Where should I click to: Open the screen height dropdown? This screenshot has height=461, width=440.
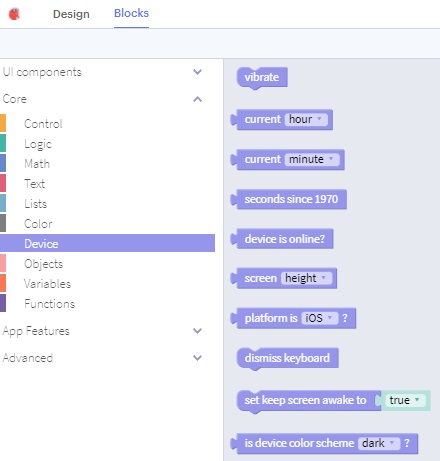[x=306, y=278]
